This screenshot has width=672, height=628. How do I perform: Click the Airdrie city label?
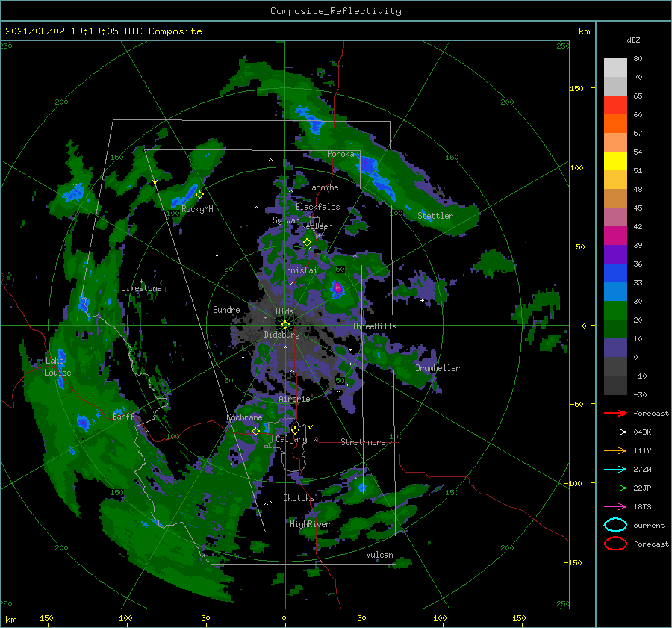pos(294,399)
